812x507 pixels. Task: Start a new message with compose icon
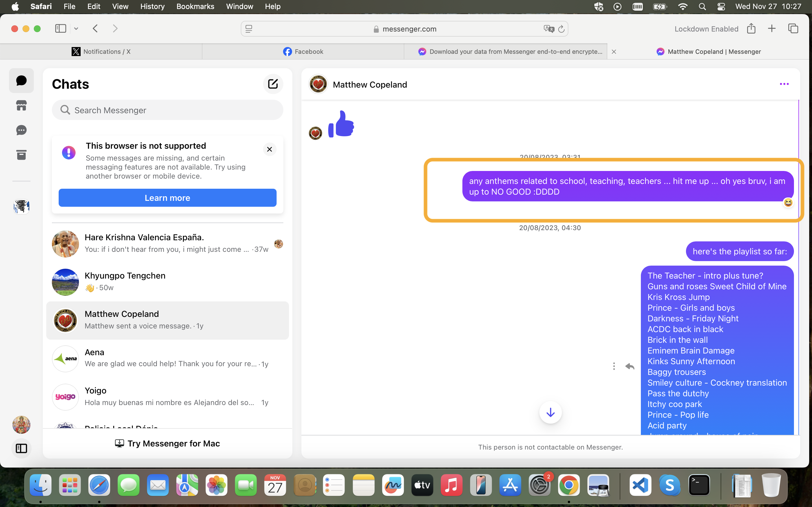point(273,84)
